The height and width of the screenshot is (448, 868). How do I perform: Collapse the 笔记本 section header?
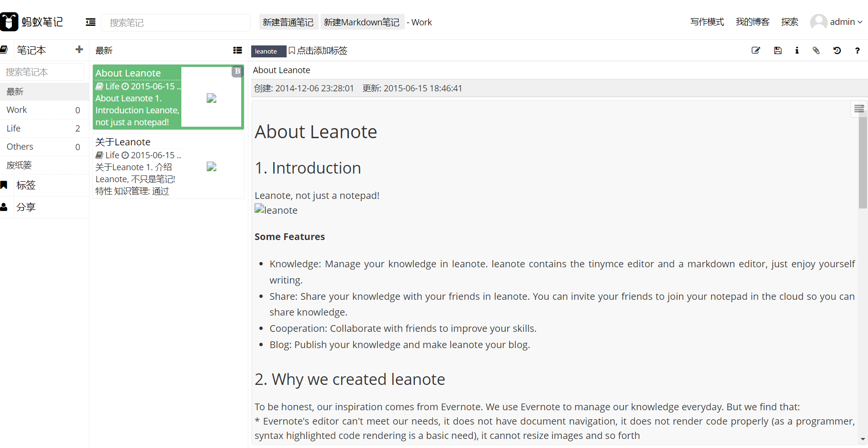click(x=32, y=50)
